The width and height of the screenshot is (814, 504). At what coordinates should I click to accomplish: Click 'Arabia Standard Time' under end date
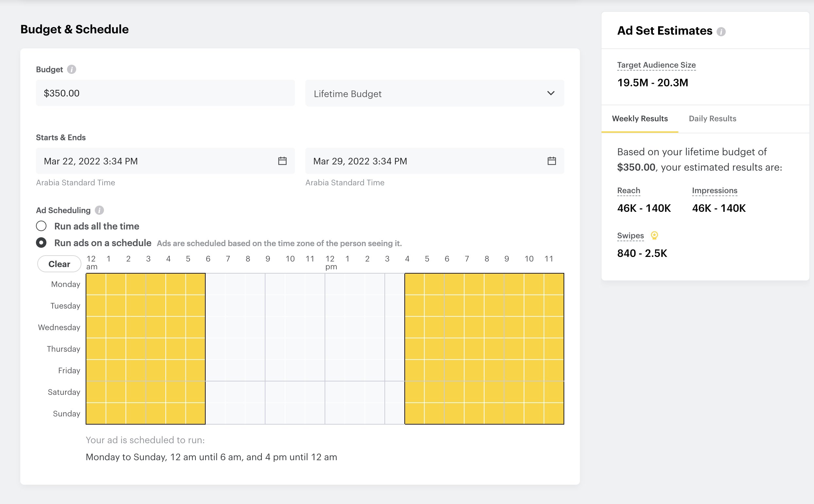pyautogui.click(x=345, y=183)
